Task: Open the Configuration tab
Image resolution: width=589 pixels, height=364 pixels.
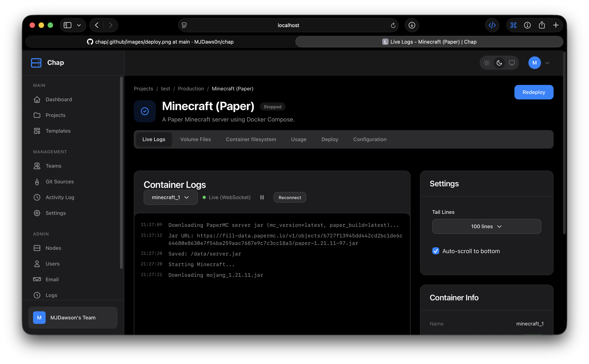Action: 369,139
